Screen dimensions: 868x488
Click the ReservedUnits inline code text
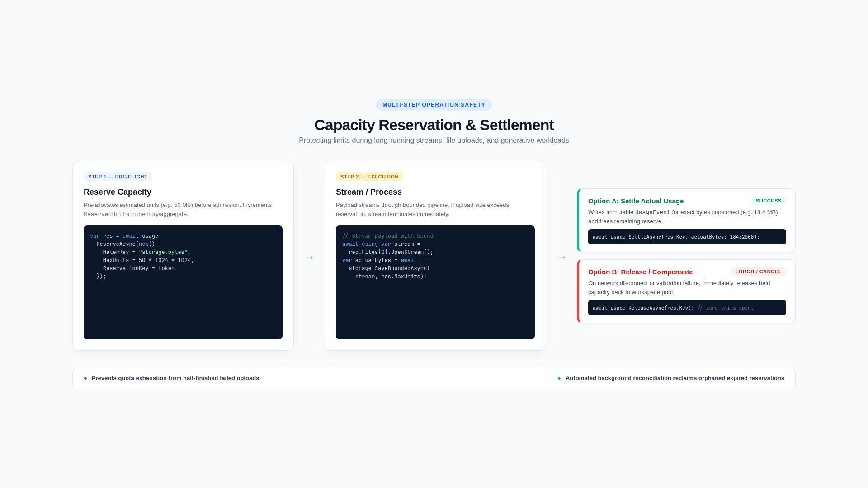(x=106, y=214)
